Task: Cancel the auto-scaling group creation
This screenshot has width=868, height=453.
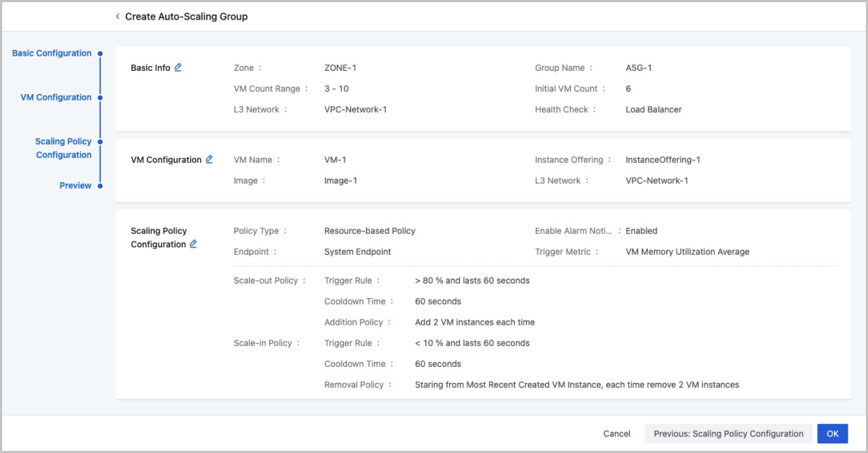Action: [616, 433]
